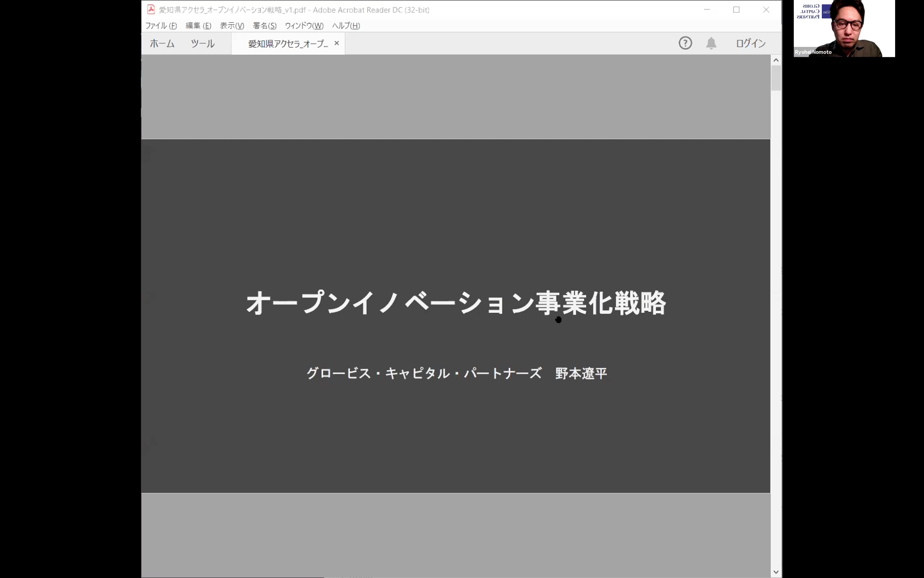
Task: Click the Ryohei Nomoto video thumbnail
Action: tap(844, 28)
